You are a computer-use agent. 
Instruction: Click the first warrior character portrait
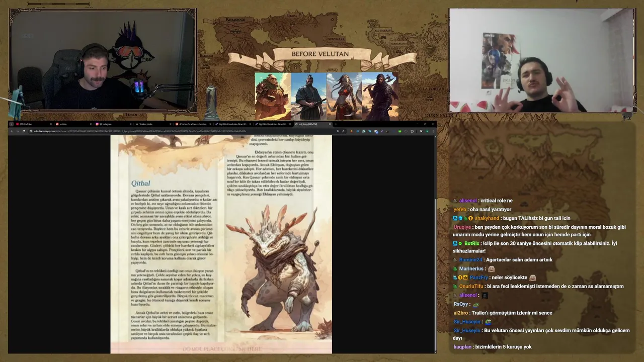point(273,96)
